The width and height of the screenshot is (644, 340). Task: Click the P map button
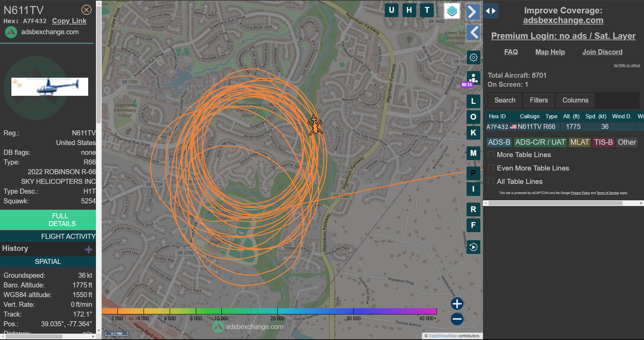(473, 173)
